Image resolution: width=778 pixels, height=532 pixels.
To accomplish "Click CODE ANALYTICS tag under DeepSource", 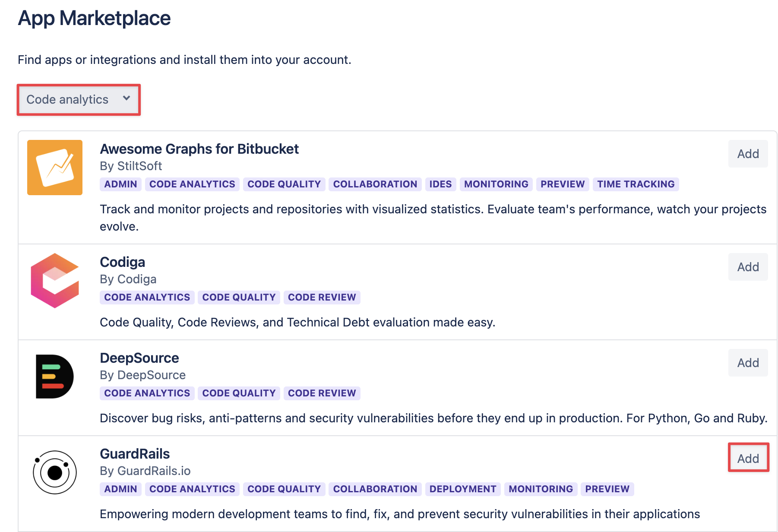I will coord(147,393).
